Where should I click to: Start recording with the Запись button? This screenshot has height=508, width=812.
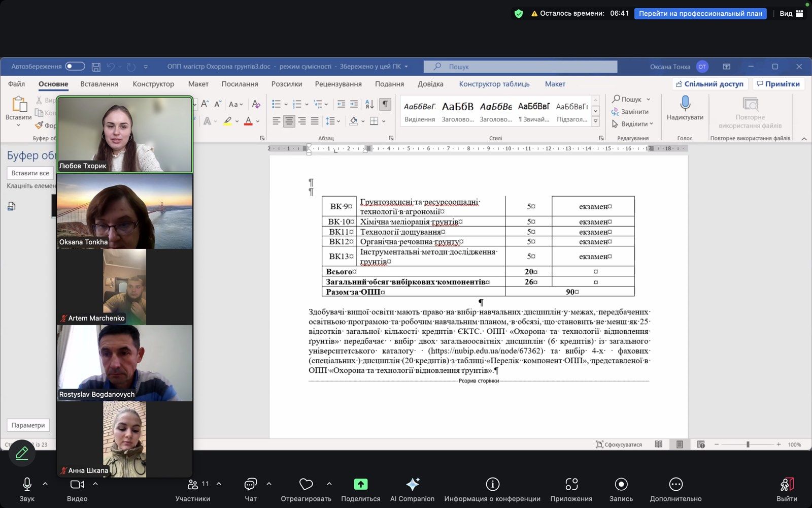pyautogui.click(x=621, y=484)
